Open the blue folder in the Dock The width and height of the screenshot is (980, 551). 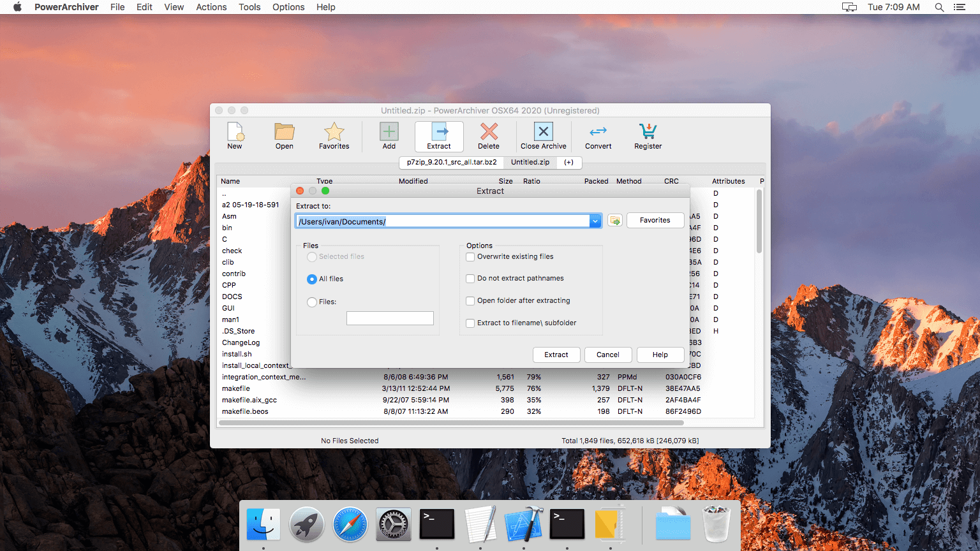(673, 525)
